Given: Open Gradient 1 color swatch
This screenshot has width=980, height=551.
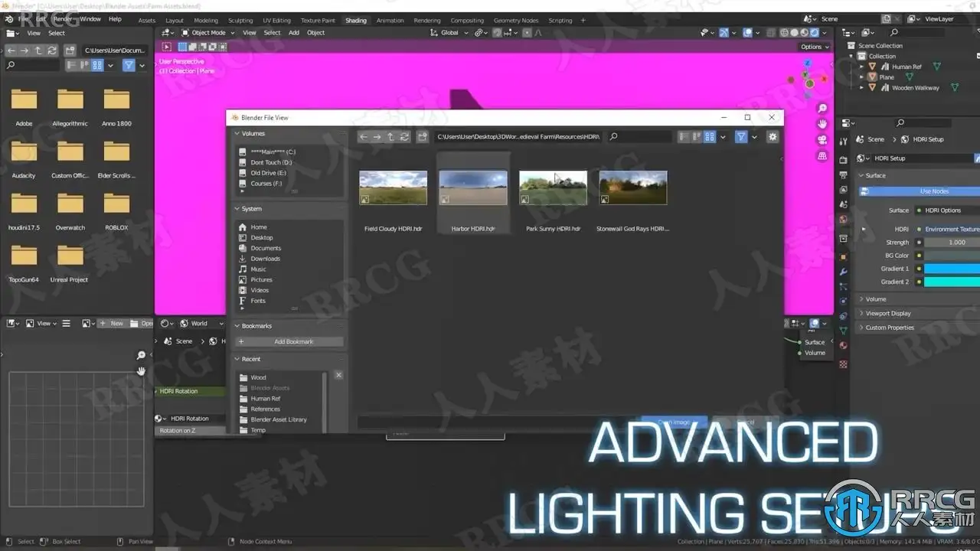Looking at the screenshot, I should pos(952,269).
